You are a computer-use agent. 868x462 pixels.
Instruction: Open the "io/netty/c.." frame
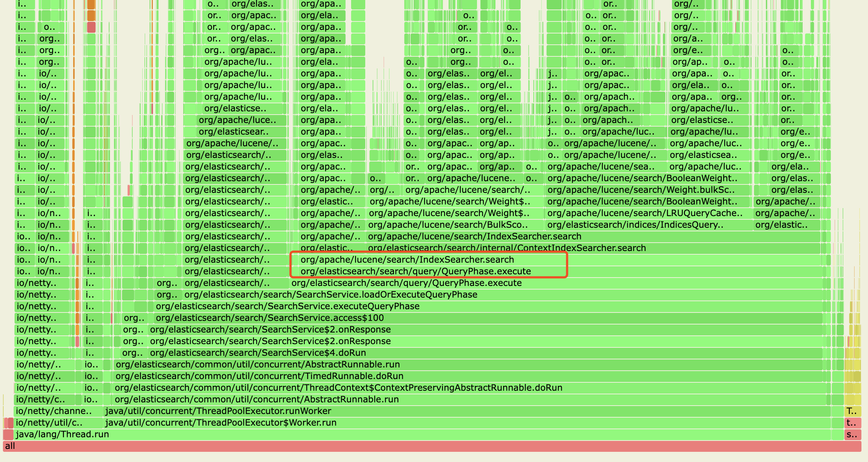45,399
